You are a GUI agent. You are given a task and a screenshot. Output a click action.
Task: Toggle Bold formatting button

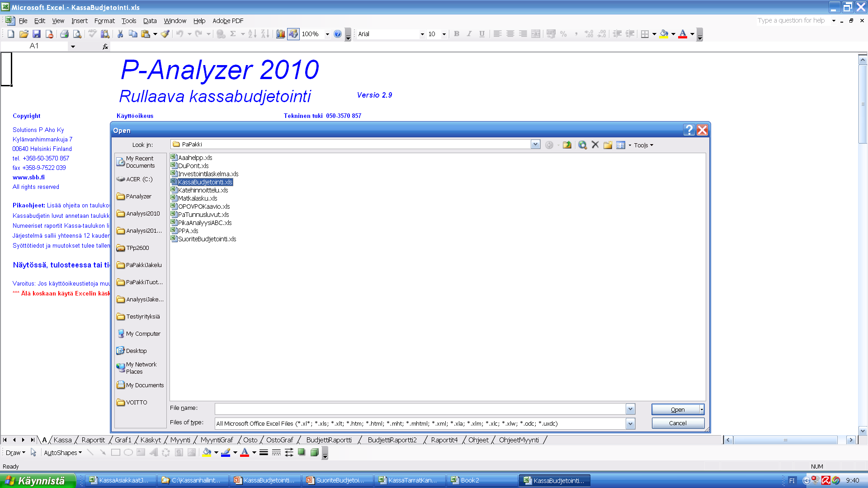point(457,34)
